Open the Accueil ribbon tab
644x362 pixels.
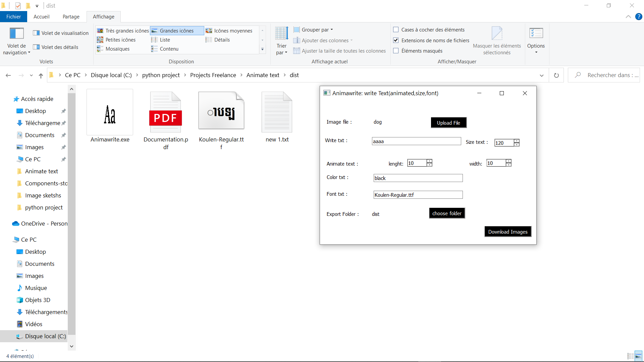(x=41, y=17)
